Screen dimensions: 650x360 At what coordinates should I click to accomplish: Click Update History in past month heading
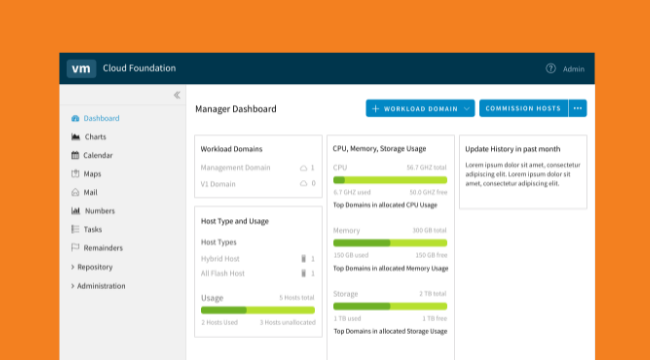tap(513, 149)
